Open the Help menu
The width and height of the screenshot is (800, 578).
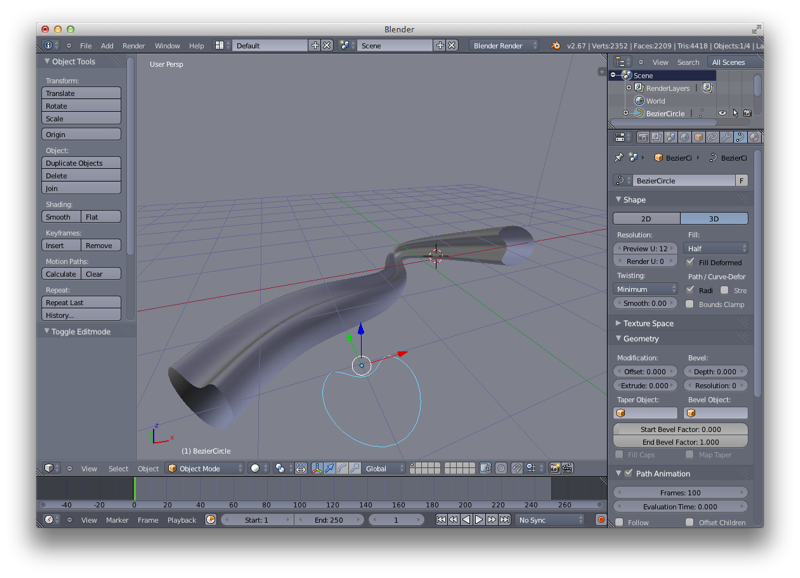pos(196,46)
